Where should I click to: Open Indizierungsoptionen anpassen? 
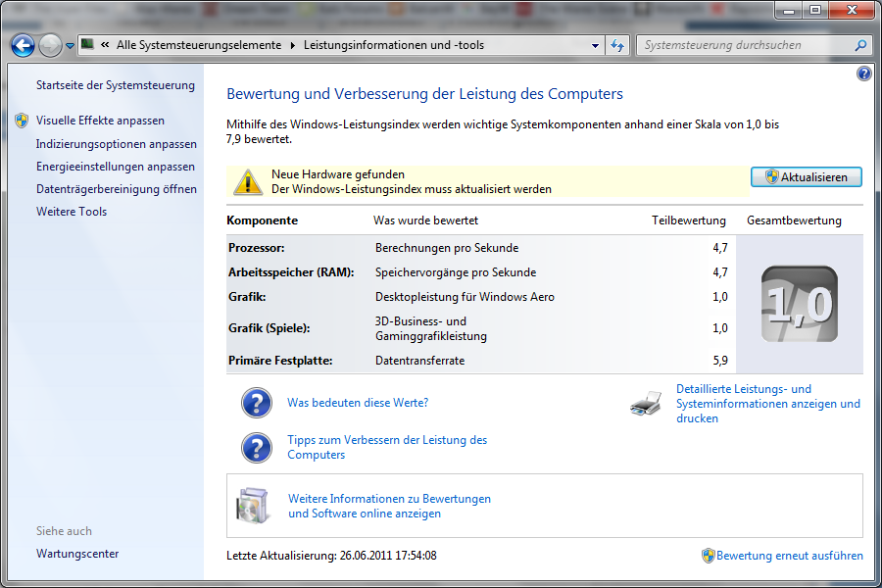click(117, 144)
